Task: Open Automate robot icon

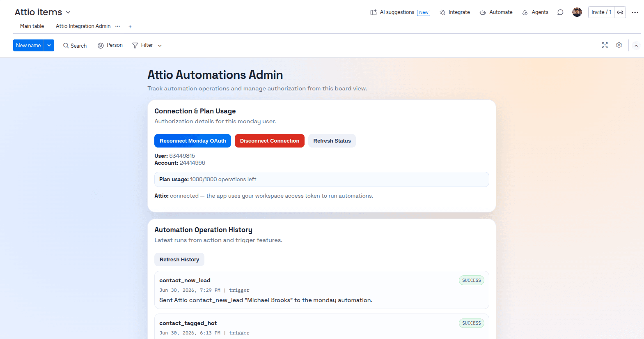Action: point(483,12)
